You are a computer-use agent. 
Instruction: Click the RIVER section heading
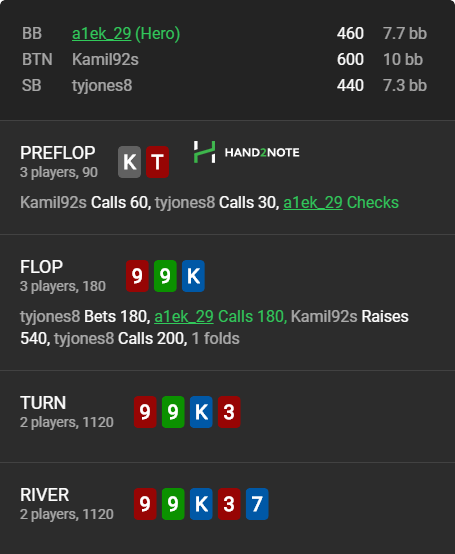(45, 495)
